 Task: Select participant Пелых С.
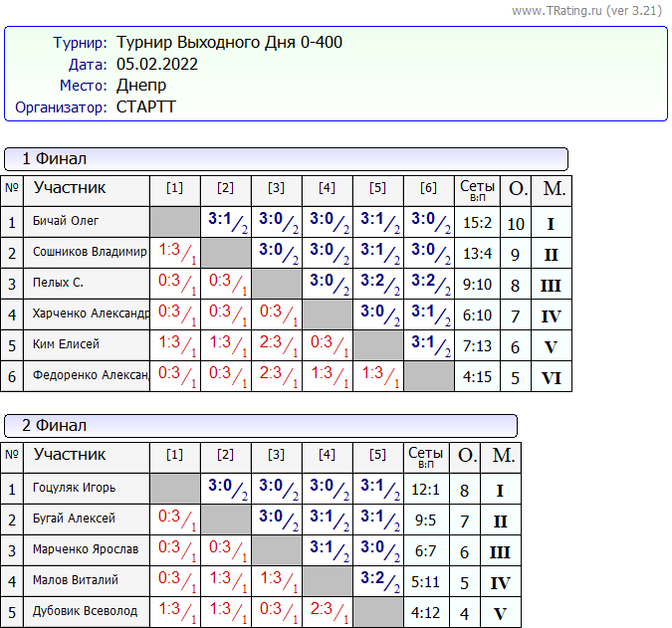pyautogui.click(x=58, y=284)
